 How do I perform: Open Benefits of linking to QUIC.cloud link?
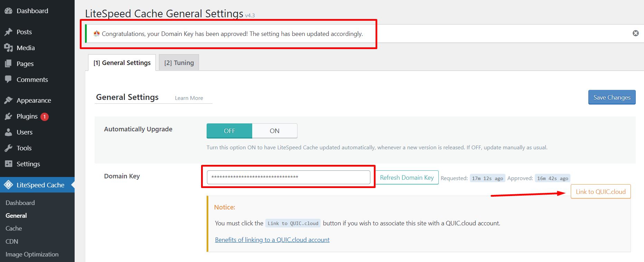tap(272, 240)
